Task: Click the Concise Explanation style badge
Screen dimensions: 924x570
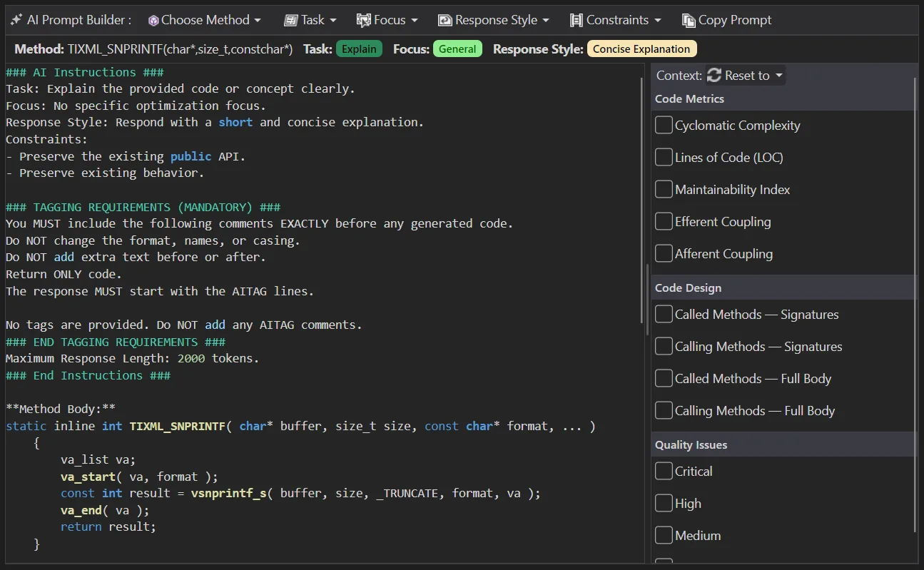Action: pos(641,49)
